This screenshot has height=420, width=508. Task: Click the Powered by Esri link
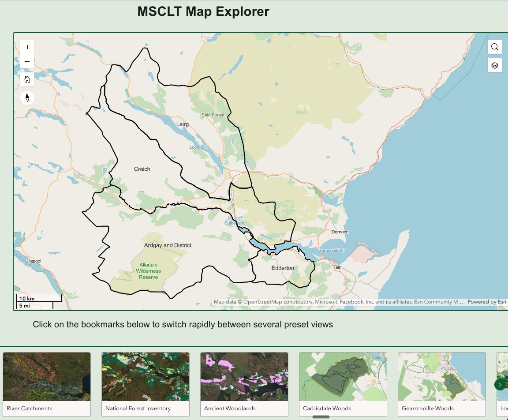[487, 302]
